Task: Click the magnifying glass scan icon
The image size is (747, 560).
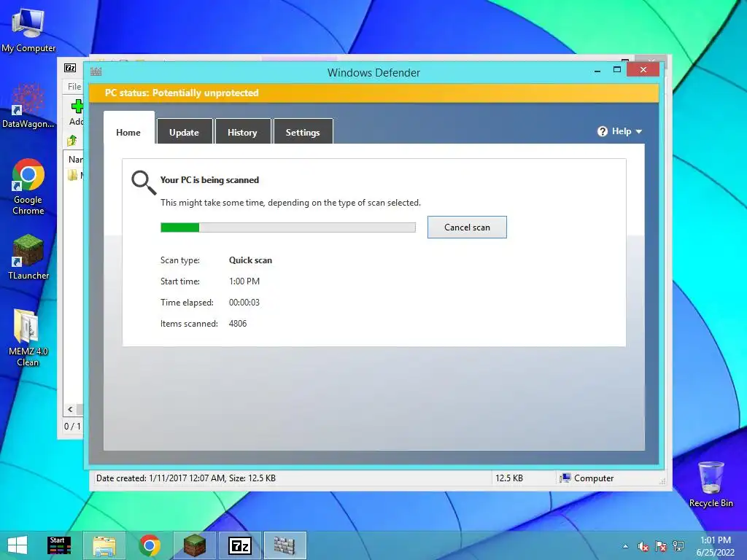Action: point(144,183)
